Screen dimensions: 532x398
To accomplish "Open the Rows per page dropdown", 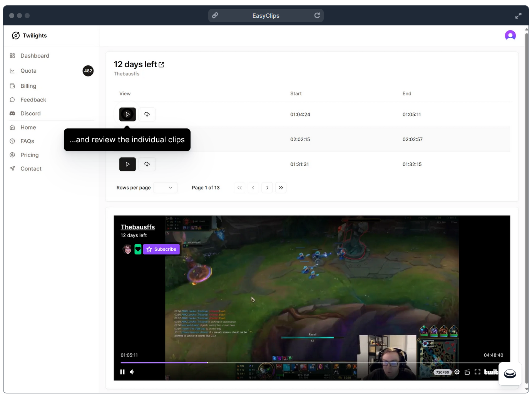I will 166,188.
